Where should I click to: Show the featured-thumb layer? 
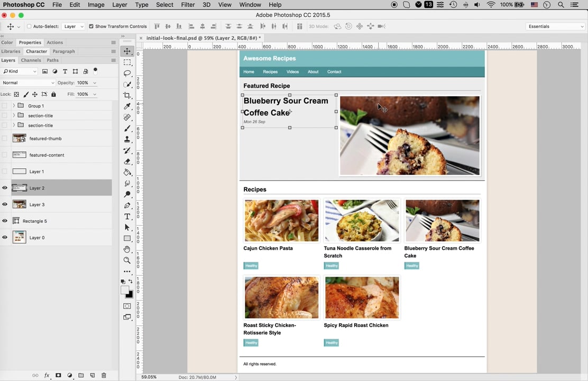point(5,139)
